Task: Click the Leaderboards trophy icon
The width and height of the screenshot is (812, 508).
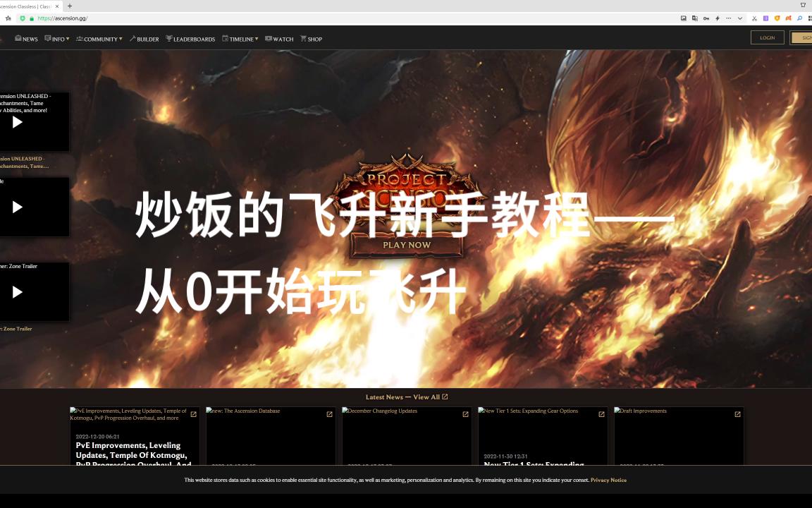Action: point(169,39)
